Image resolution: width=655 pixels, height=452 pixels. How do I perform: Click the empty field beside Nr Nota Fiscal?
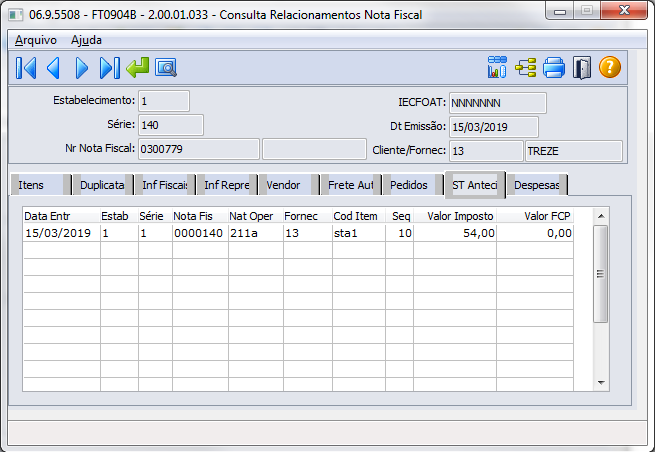[314, 149]
